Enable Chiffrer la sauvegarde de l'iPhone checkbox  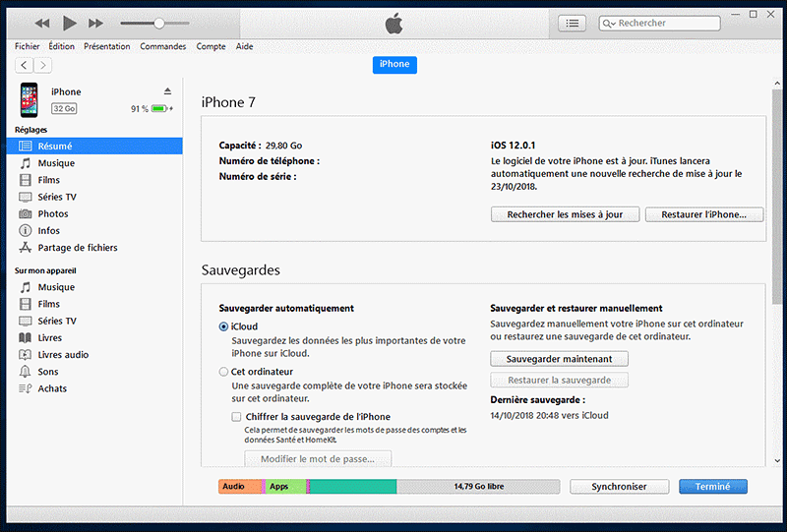(x=236, y=417)
